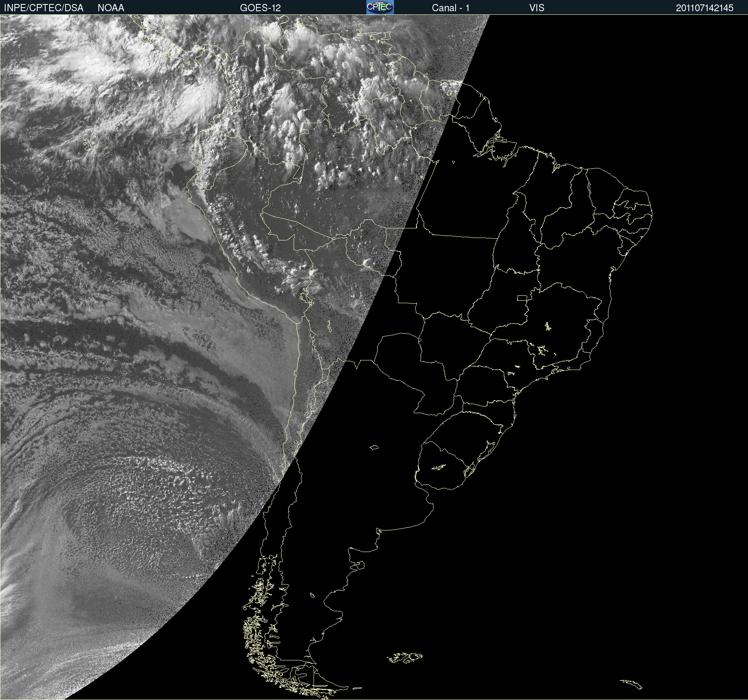Click the 201107142145 timestamp
Viewport: 748px width, 700px height.
click(x=705, y=8)
